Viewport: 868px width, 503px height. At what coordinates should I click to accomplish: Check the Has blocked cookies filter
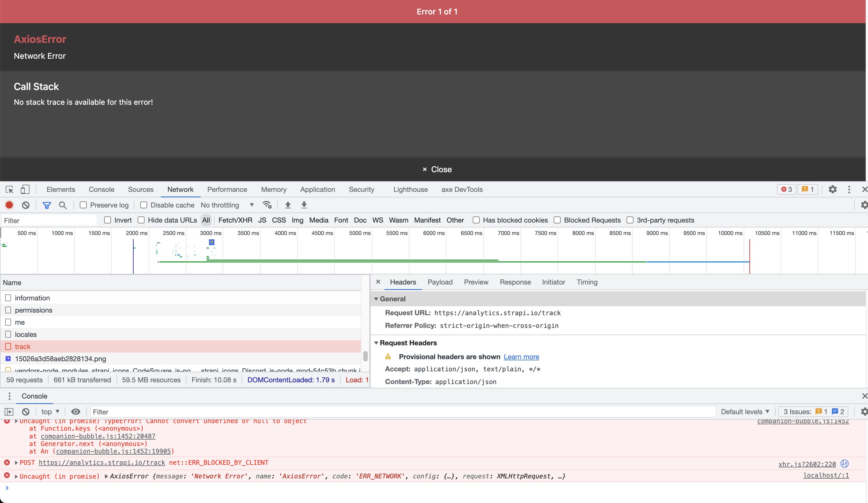[x=477, y=220]
